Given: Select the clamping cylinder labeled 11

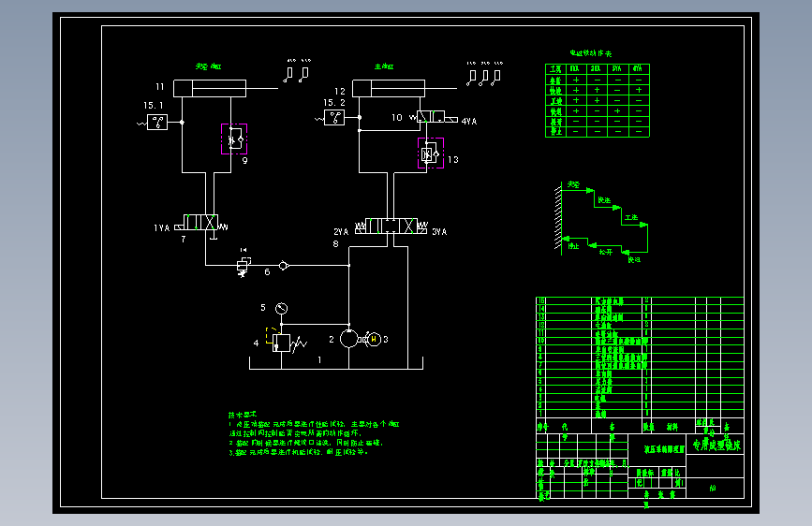Looking at the screenshot, I should pos(210,88).
